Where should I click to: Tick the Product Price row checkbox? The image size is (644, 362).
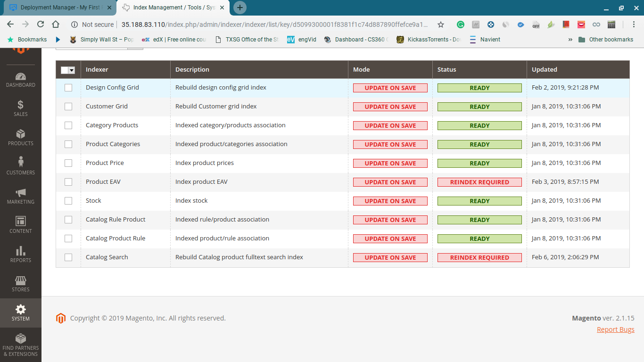tap(68, 163)
